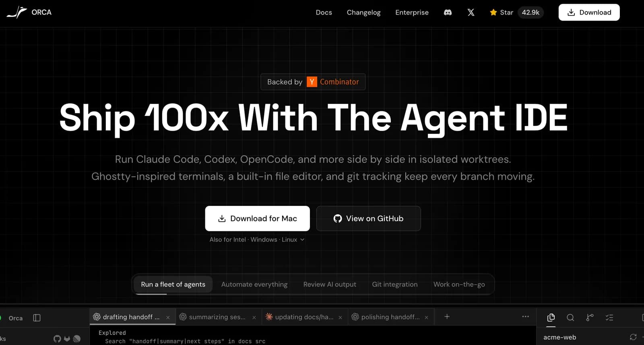Screen dimensions: 644x345
Task: Close the polishing handoff tab
Action: pyautogui.click(x=426, y=318)
